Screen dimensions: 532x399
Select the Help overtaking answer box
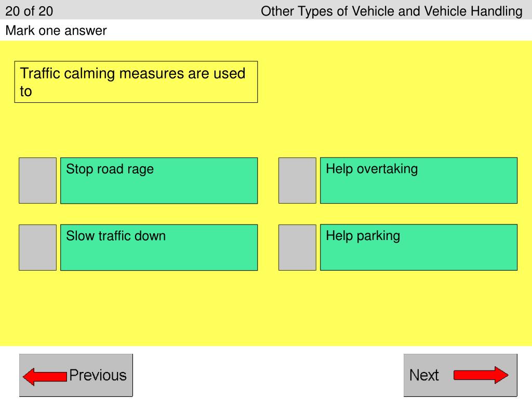click(419, 180)
